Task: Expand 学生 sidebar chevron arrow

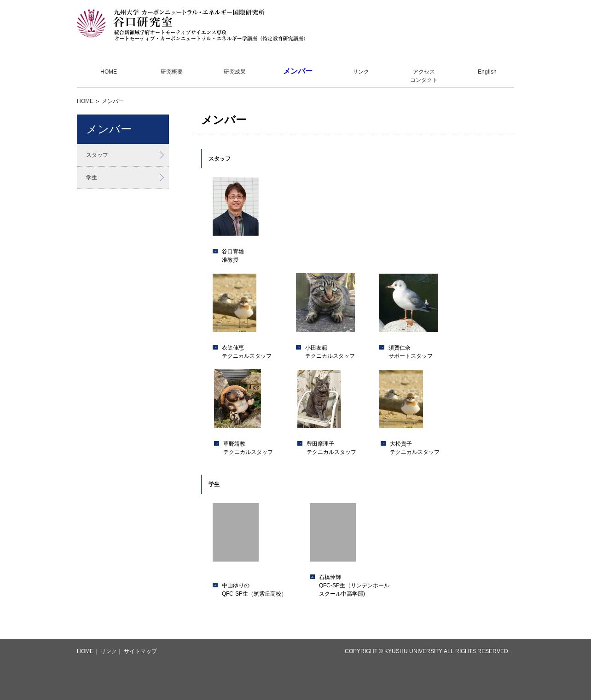Action: point(162,178)
